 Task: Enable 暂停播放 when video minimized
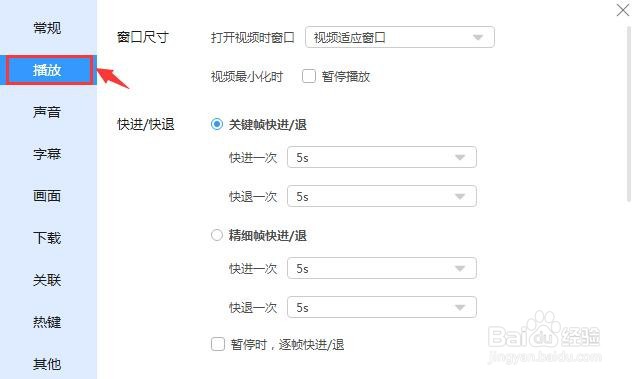[309, 76]
